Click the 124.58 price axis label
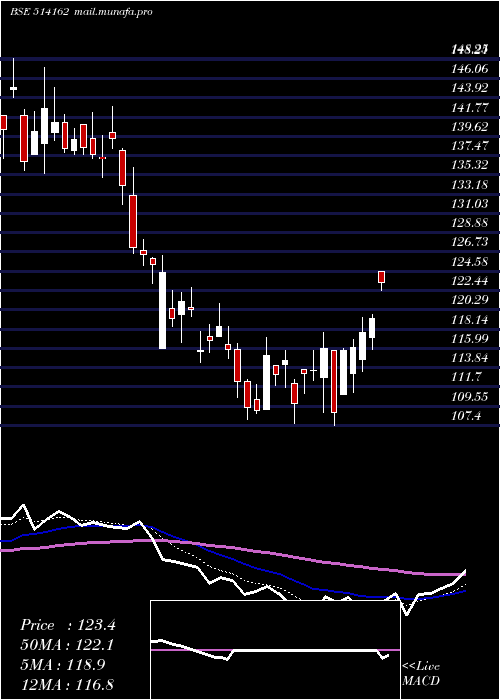 (x=469, y=261)
